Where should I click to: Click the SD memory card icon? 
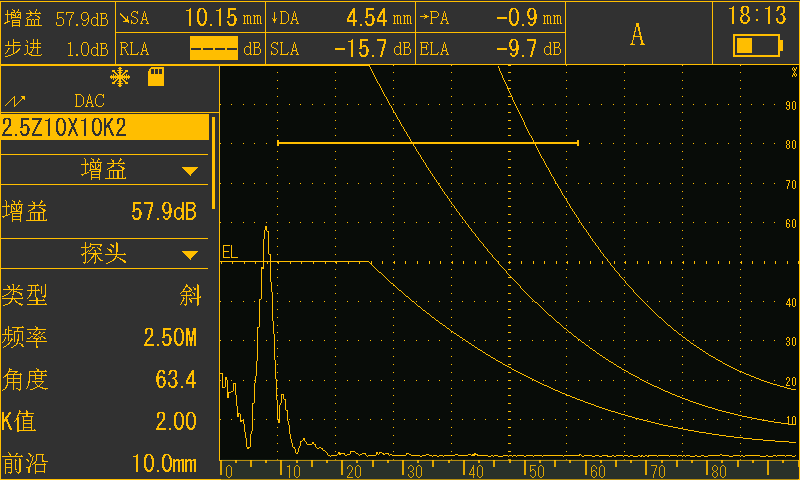(x=156, y=77)
